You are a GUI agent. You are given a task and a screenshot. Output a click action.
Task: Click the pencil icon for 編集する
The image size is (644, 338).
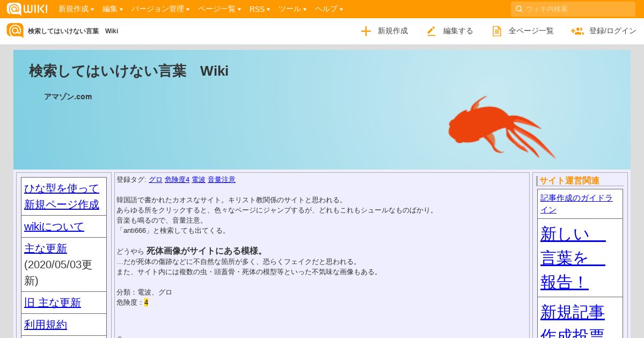(x=431, y=31)
